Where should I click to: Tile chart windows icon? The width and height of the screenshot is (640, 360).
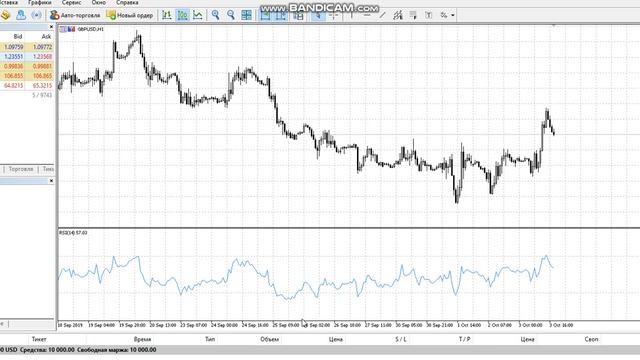coord(247,15)
